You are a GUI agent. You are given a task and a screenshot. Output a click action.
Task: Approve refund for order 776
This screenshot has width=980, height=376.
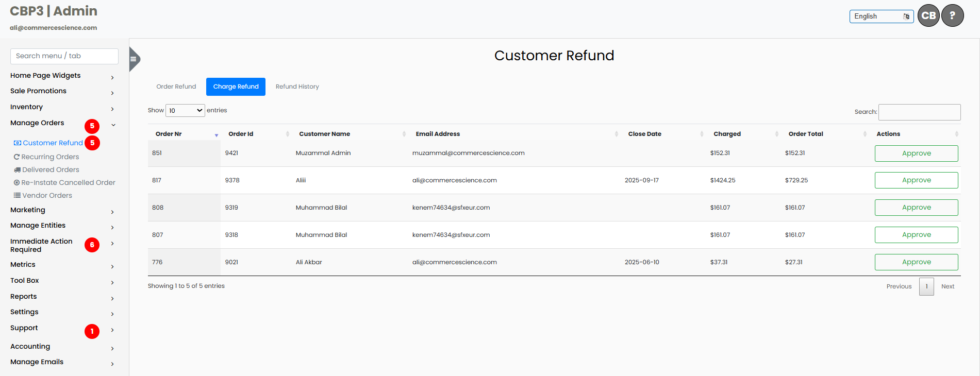[916, 262]
